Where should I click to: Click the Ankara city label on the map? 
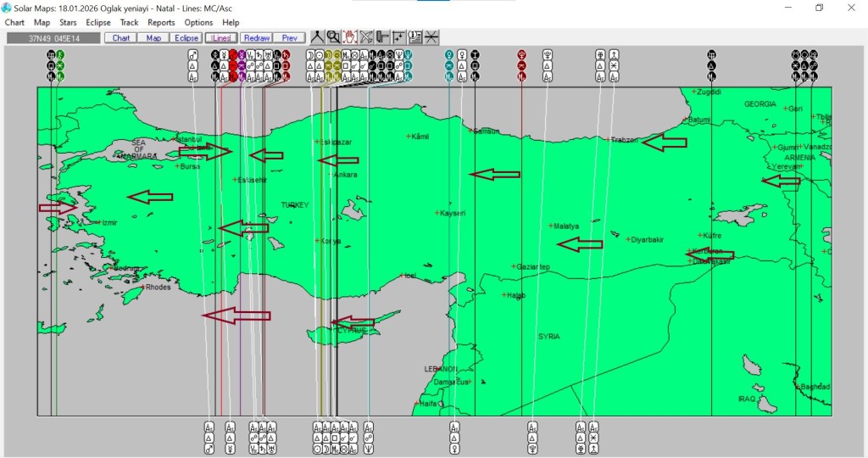coord(347,175)
